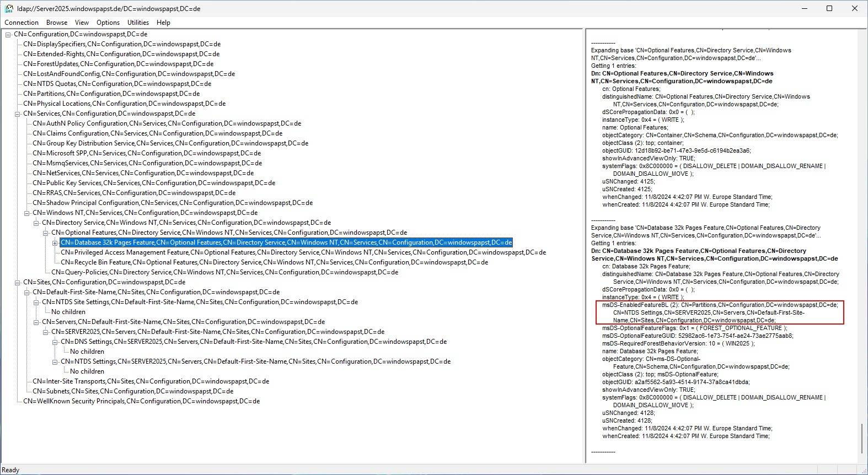Select CN=Query-Policies in the tree
The image size is (868, 475).
click(224, 272)
